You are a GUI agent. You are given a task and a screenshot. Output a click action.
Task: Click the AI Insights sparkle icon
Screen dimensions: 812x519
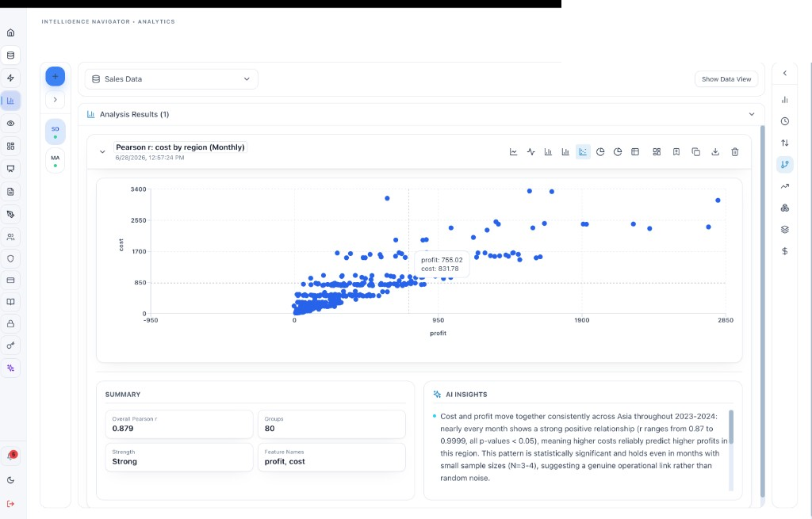pos(437,395)
